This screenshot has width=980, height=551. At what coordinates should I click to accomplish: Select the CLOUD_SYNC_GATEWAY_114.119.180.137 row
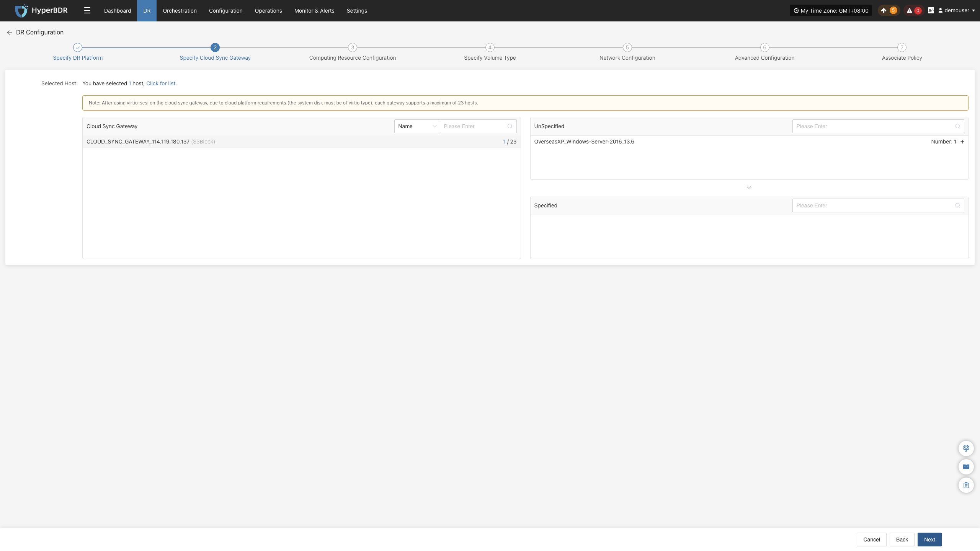point(302,142)
